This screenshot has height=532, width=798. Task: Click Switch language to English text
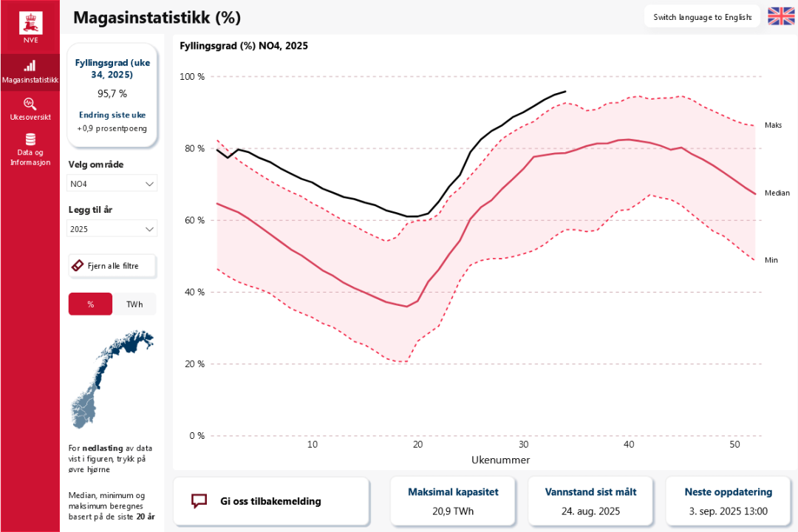click(x=701, y=17)
